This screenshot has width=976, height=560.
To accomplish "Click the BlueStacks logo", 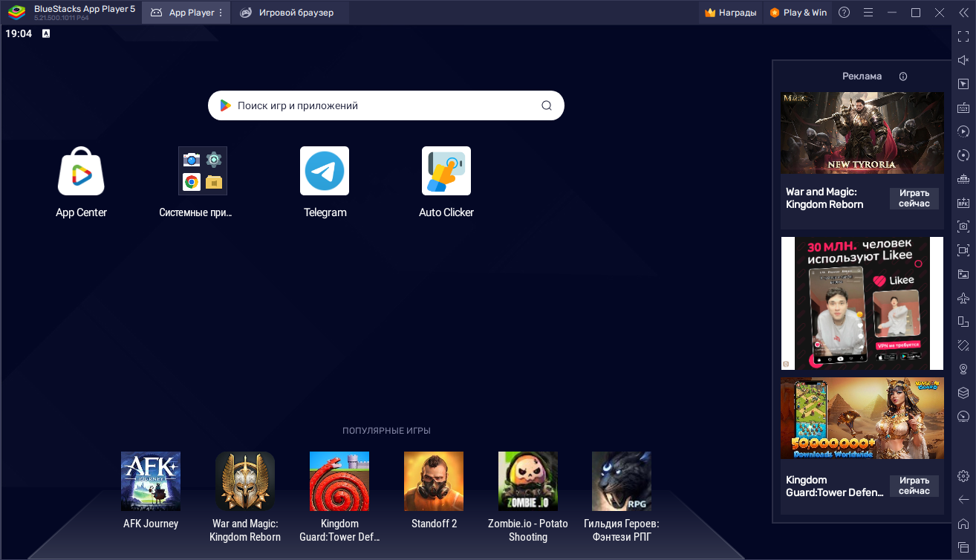I will tap(16, 13).
